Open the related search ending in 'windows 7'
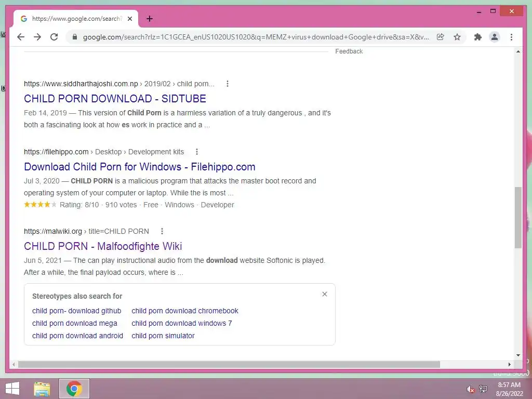Image resolution: width=532 pixels, height=399 pixels. [181, 323]
